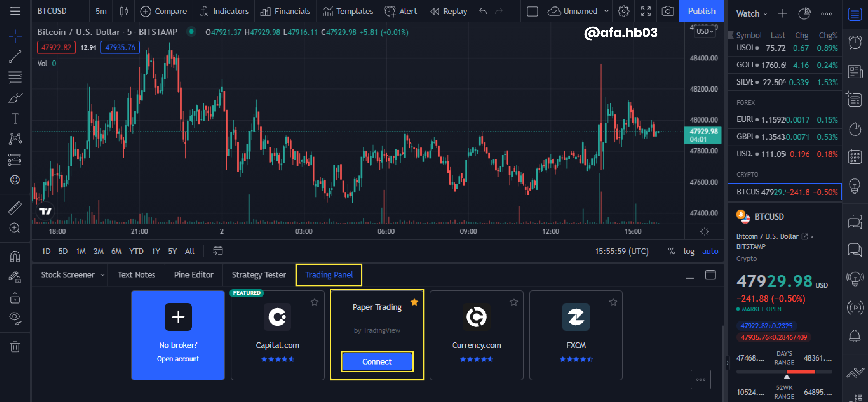868x402 pixels.
Task: Toggle auto price scale
Action: 710,251
